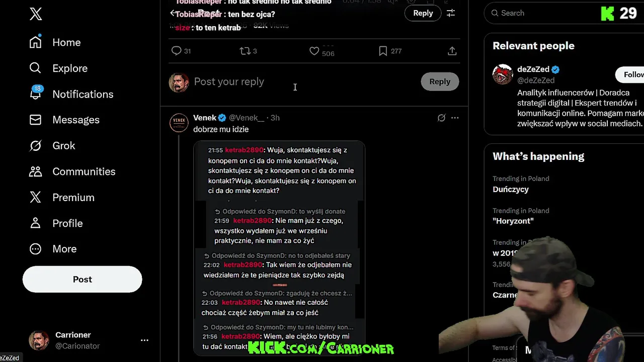Expand the More options menu
Screen dimensions: 644x362
pos(53,249)
